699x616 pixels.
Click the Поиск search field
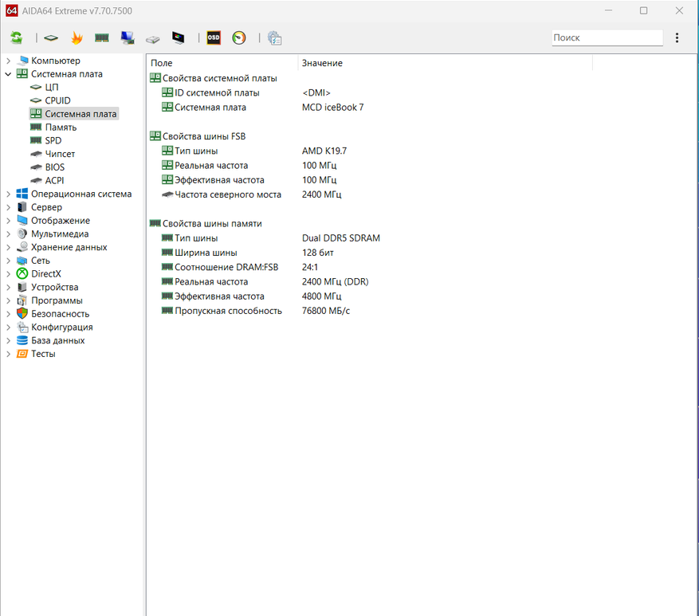pos(607,37)
